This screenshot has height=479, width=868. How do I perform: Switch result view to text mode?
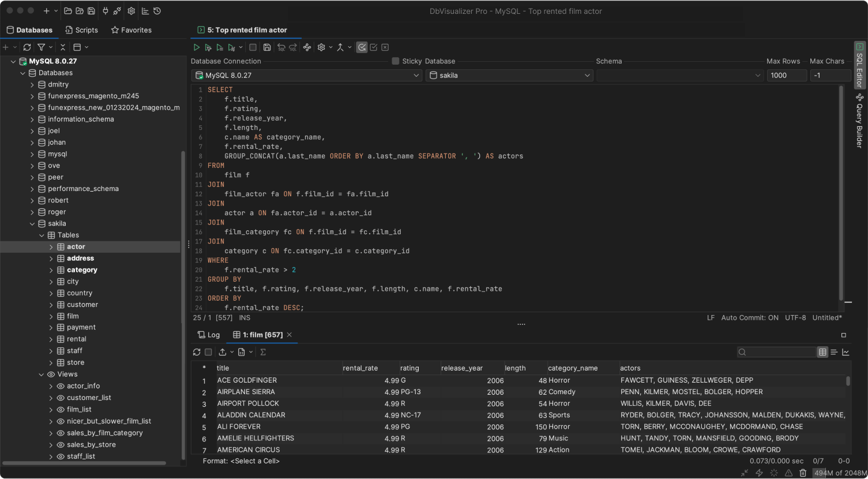click(x=834, y=352)
